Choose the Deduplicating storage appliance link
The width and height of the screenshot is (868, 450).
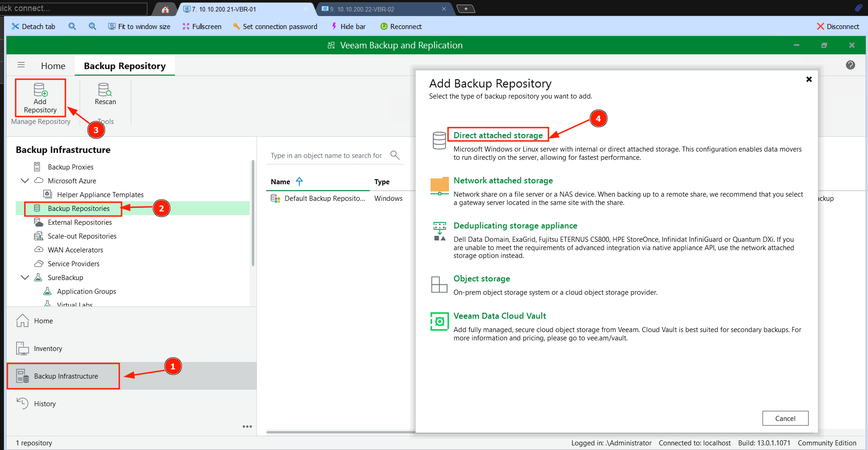515,225
